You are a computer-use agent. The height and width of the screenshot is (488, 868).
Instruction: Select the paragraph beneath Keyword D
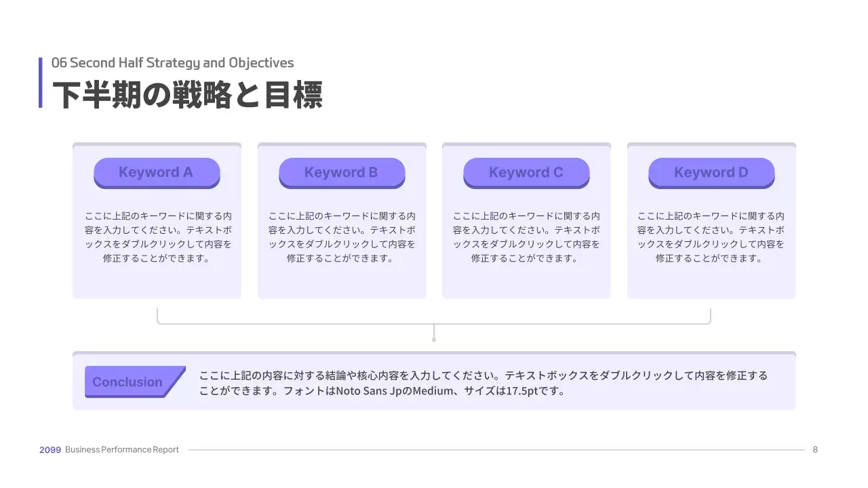(x=711, y=237)
